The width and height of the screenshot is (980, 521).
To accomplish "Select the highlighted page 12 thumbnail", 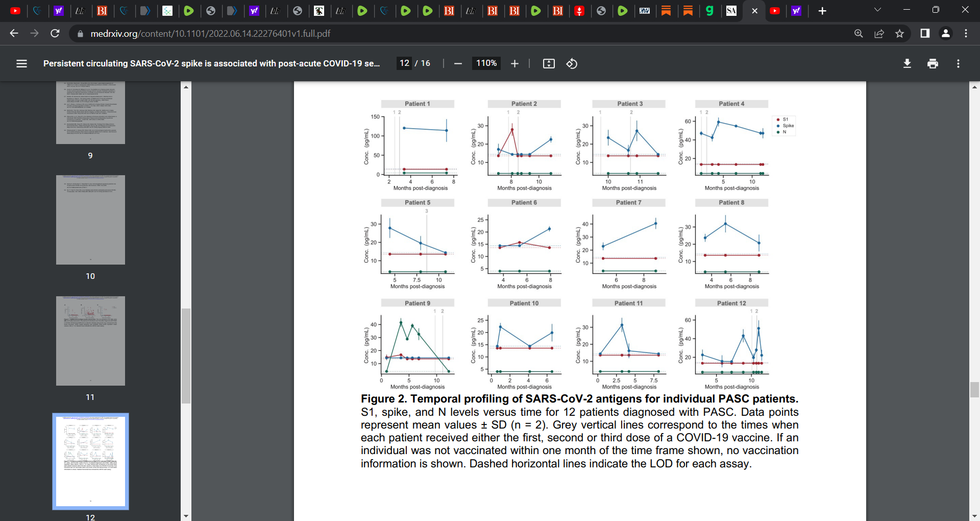I will tap(90, 461).
